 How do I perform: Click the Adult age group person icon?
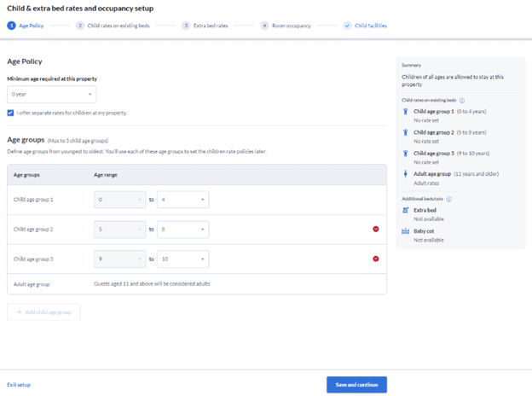click(x=405, y=174)
